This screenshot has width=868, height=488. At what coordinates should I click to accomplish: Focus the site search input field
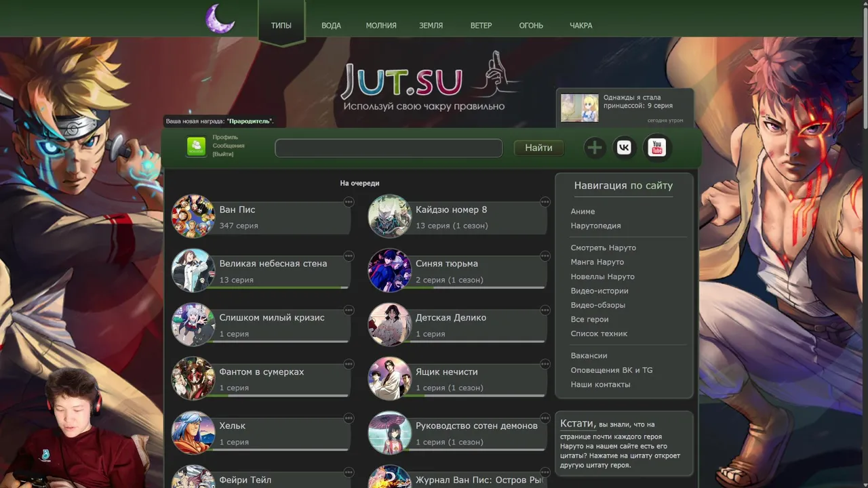point(389,148)
